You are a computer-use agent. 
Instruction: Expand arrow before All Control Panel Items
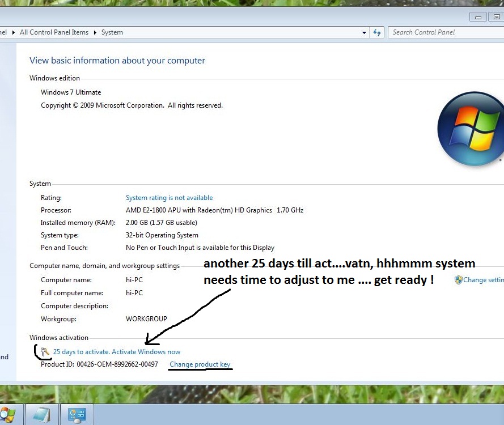pos(14,32)
